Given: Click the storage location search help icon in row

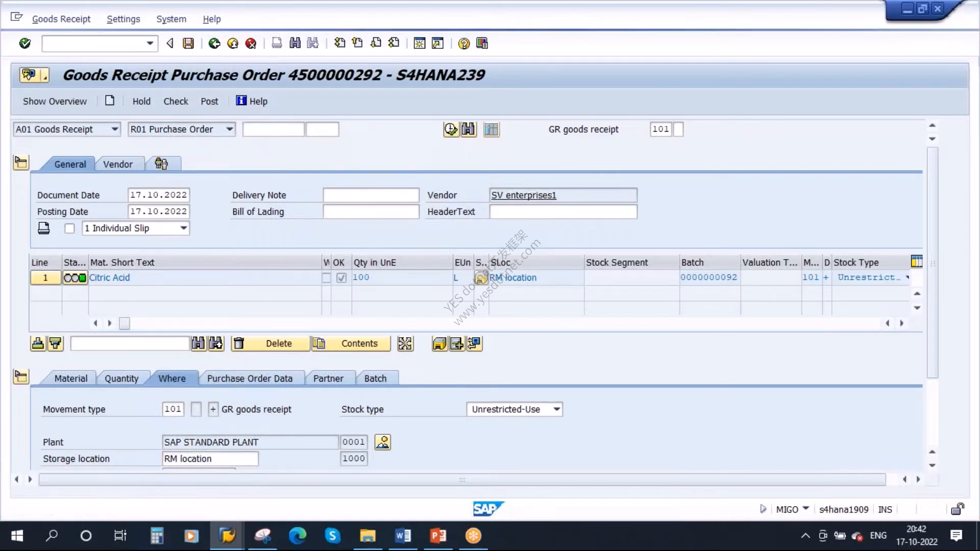Looking at the screenshot, I should (481, 278).
